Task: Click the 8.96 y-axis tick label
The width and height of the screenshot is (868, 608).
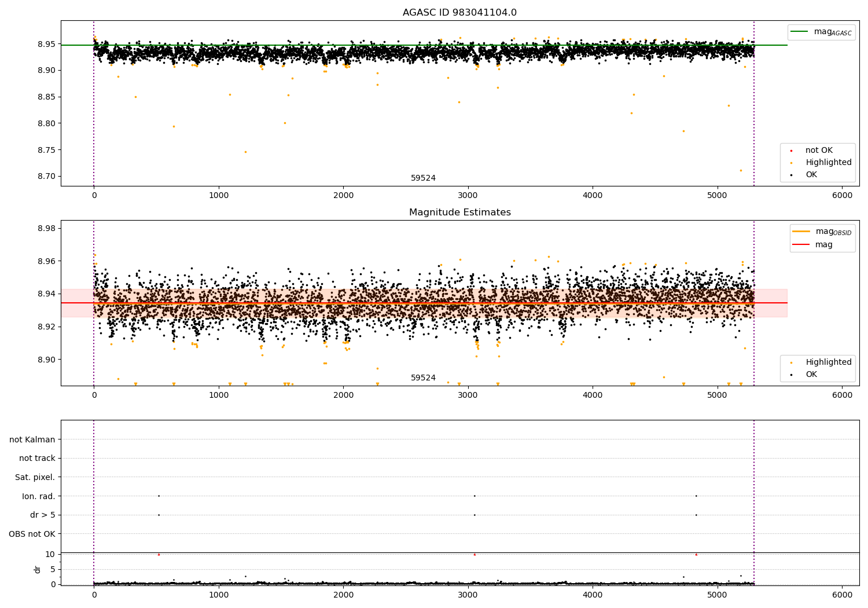Action: pyautogui.click(x=46, y=262)
